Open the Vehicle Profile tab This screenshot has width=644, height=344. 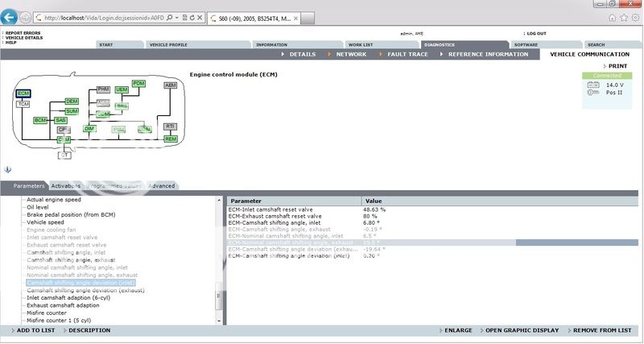pos(168,44)
